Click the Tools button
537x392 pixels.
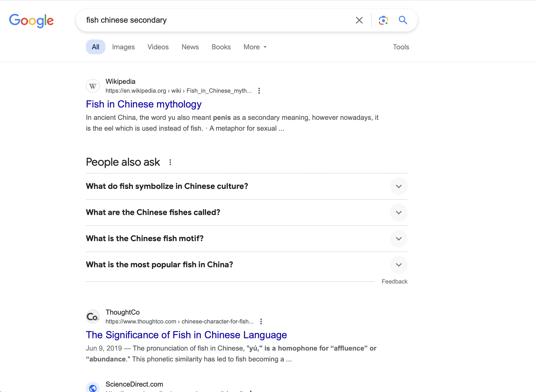(x=401, y=47)
